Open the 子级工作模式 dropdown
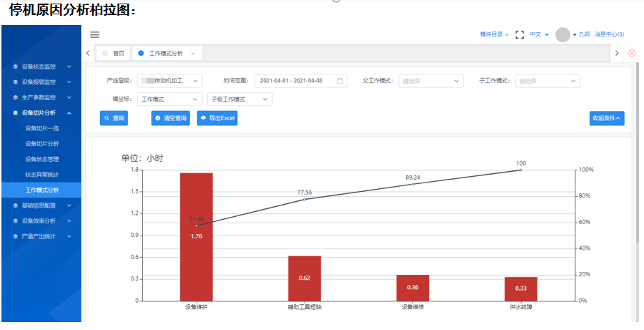Screen dimensions: 644x330 [x=239, y=100]
